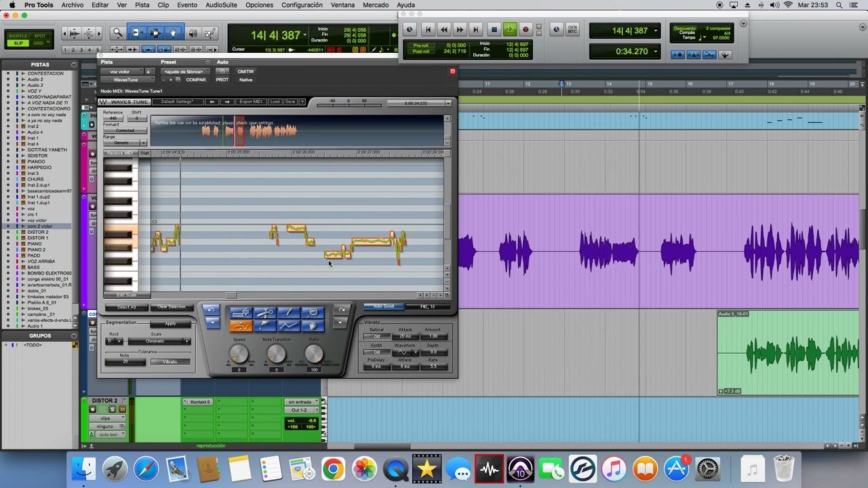This screenshot has width=868, height=488.
Task: Toggle Post-roll in the transport window
Action: click(421, 52)
